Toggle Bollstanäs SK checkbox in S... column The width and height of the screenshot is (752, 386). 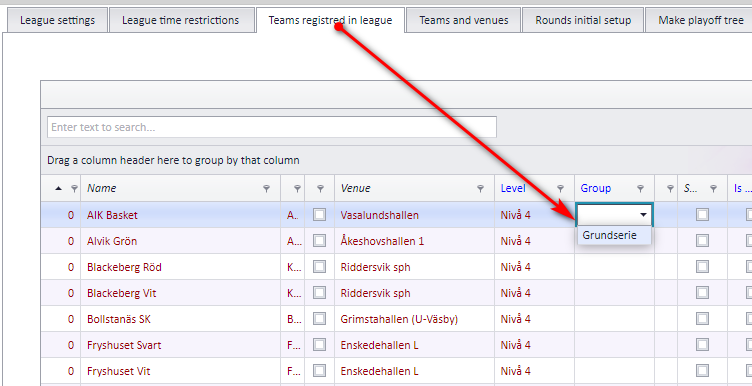(703, 318)
